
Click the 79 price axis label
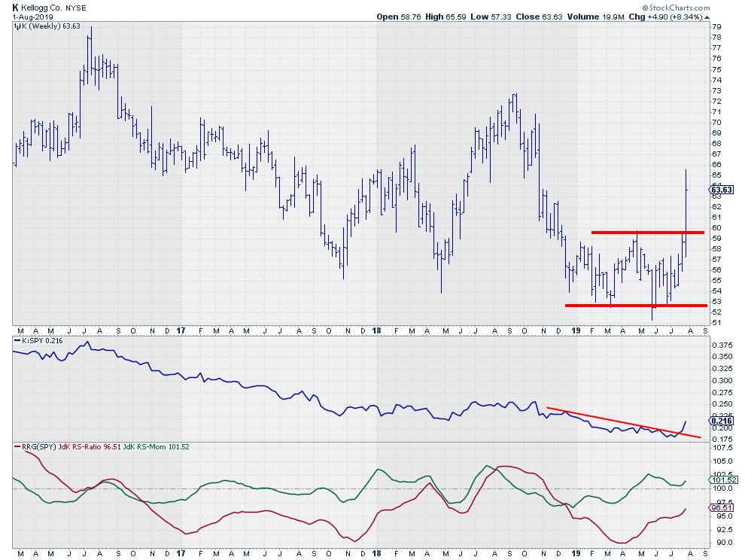pyautogui.click(x=717, y=26)
